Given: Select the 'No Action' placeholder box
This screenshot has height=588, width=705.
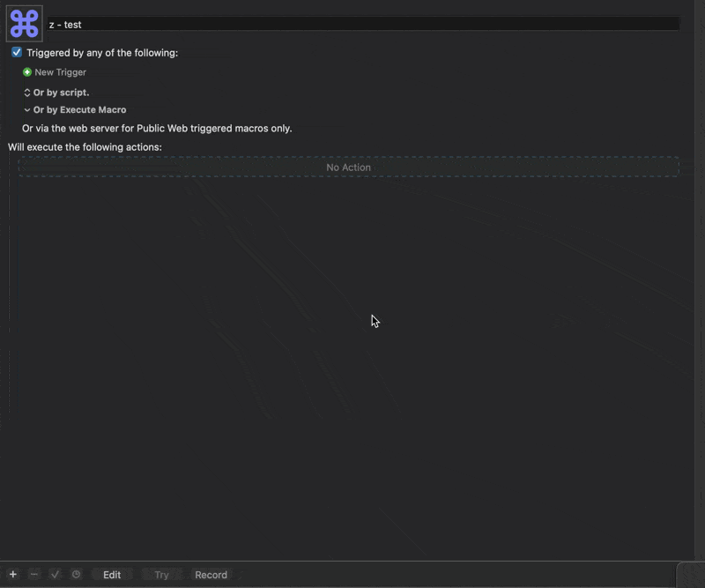Looking at the screenshot, I should tap(348, 167).
